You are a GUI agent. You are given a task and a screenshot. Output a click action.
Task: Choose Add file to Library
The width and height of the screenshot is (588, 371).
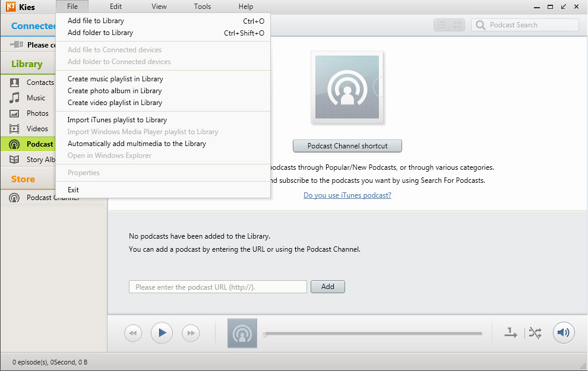[x=163, y=21]
